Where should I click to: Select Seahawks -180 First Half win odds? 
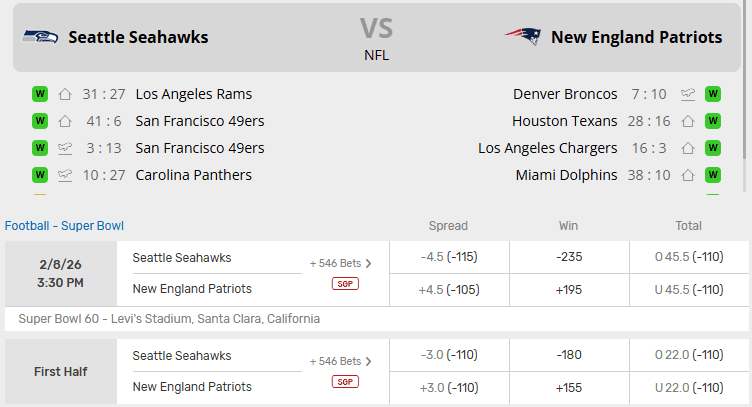[x=569, y=355]
